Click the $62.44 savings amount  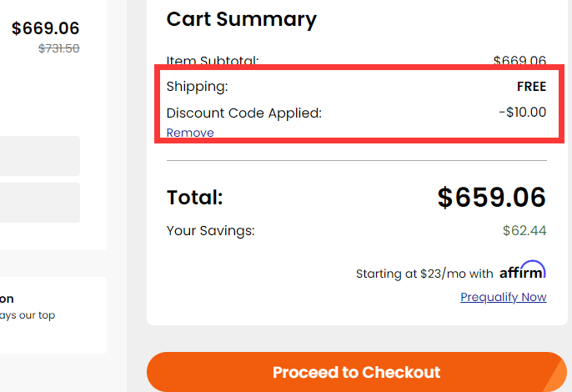pos(524,230)
